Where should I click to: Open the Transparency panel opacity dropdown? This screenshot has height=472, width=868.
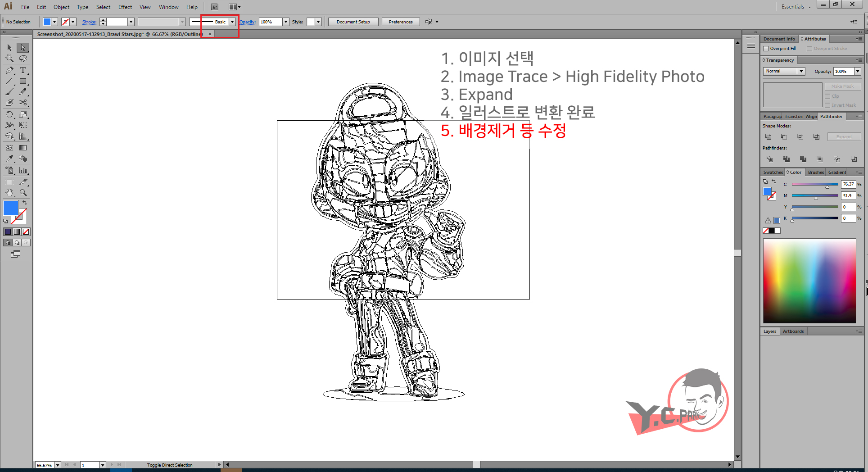[x=858, y=71]
